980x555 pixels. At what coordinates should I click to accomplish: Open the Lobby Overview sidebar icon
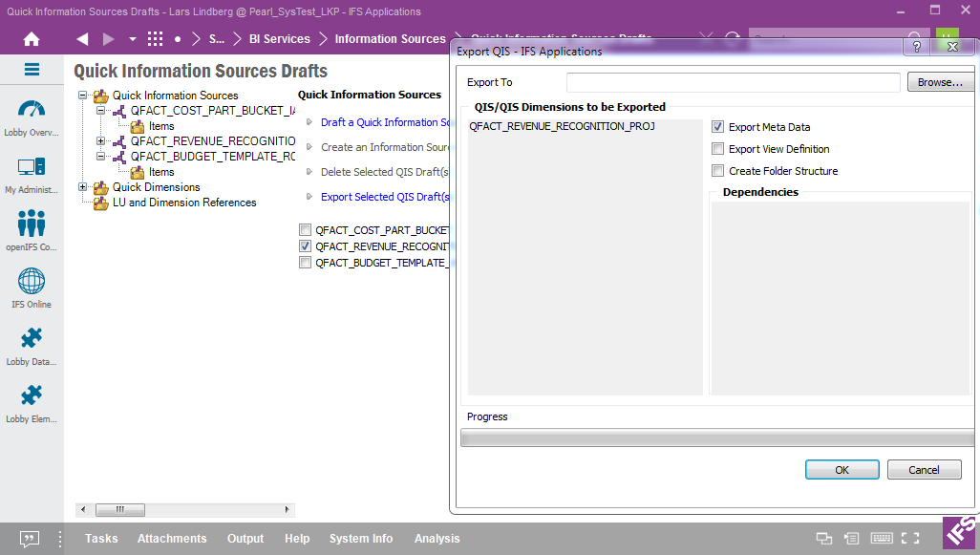[x=32, y=110]
